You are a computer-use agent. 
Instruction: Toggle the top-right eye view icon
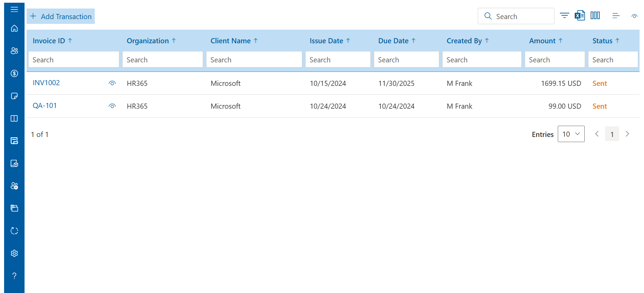coord(634,16)
